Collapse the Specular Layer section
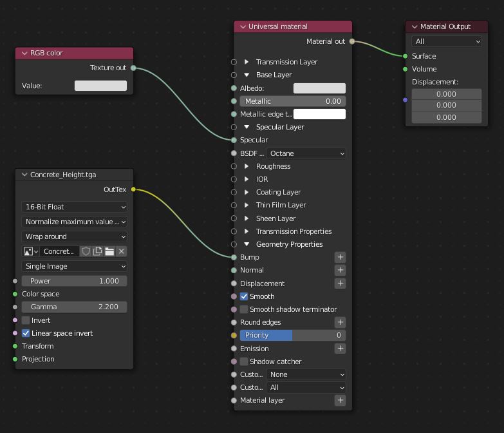504x433 pixels. click(x=247, y=127)
